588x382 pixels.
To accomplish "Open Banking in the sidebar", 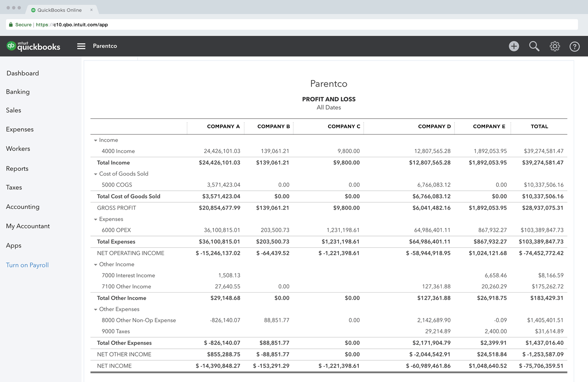I will [x=18, y=92].
